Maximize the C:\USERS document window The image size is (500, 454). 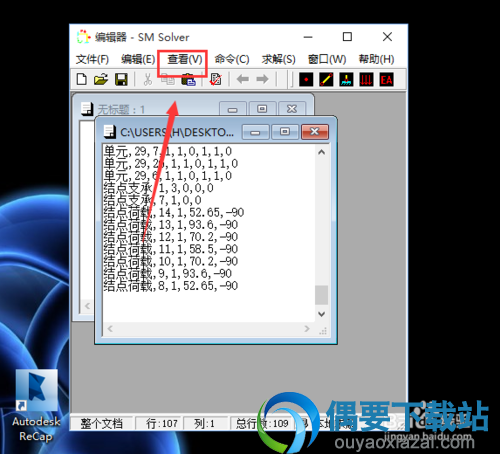[285, 132]
